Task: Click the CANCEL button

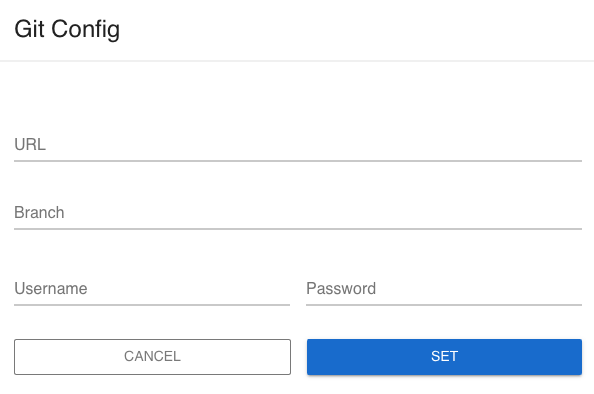Action: click(x=152, y=357)
